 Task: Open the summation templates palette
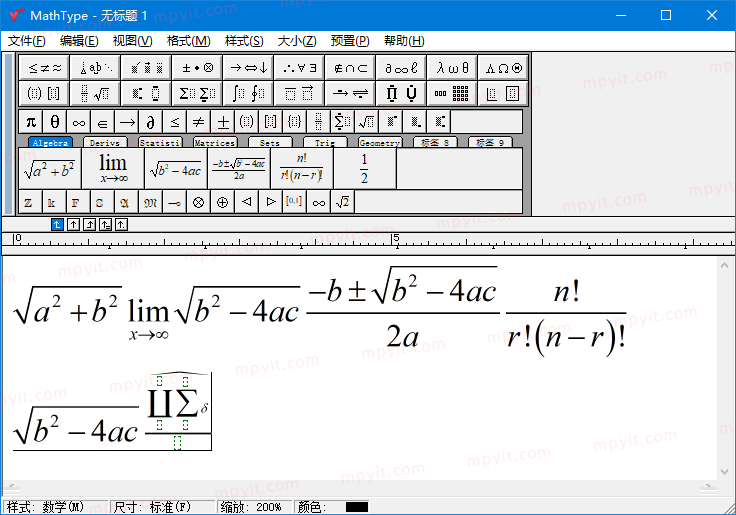[x=198, y=93]
